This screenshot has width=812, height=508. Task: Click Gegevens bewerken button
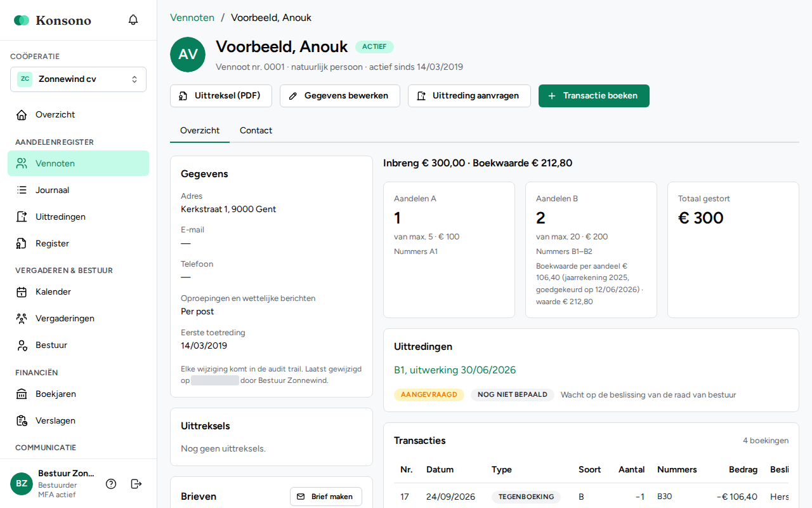[x=340, y=96]
